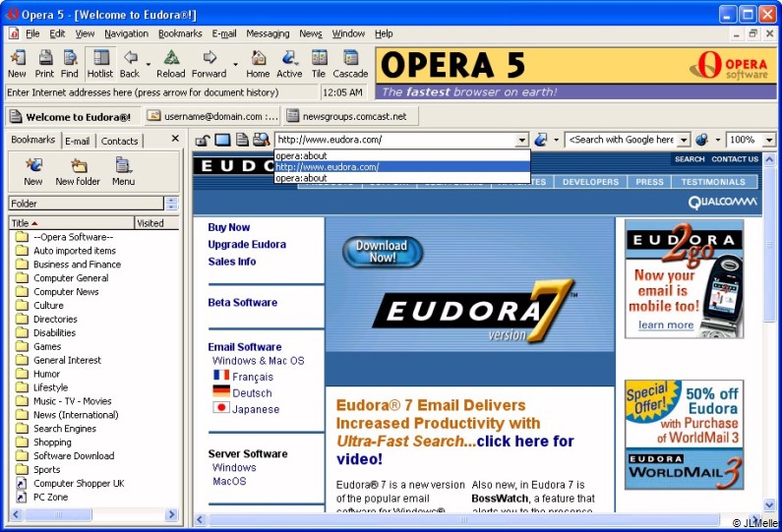The image size is (782, 532).
Task: Toggle the Hotlist panel button
Action: pyautogui.click(x=100, y=64)
